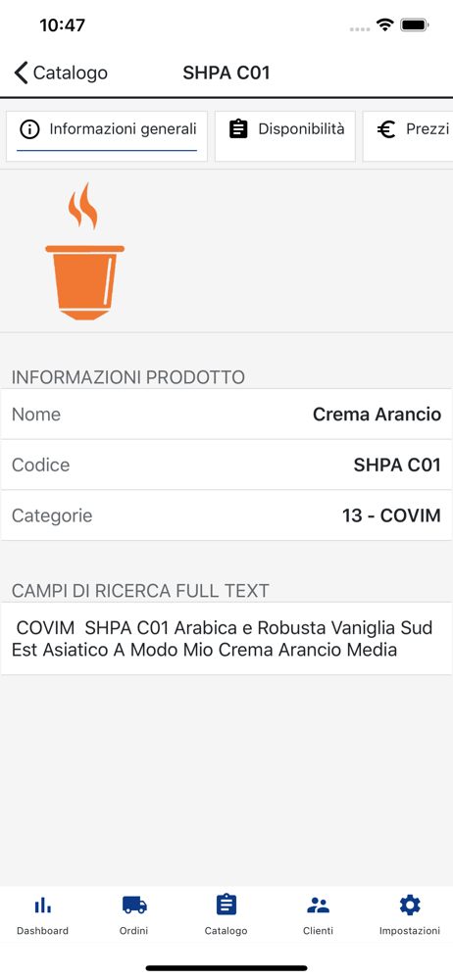This screenshot has height=980, width=453.
Task: Tap the Categorie row showing 13 - COVIM
Action: point(226,515)
